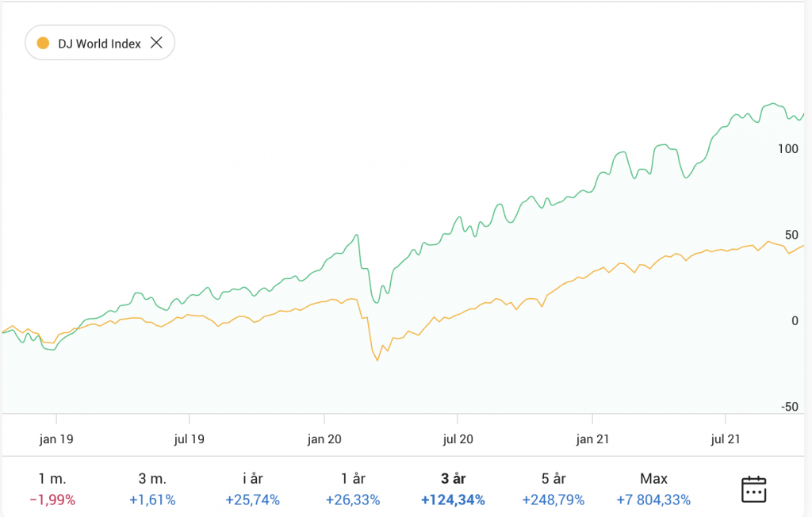This screenshot has width=812, height=517.
Task: Switch chart to 5 år range
Action: coord(553,488)
